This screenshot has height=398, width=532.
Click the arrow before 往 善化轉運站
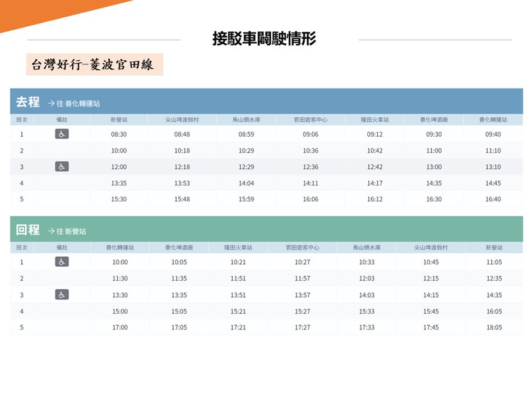tap(51, 103)
